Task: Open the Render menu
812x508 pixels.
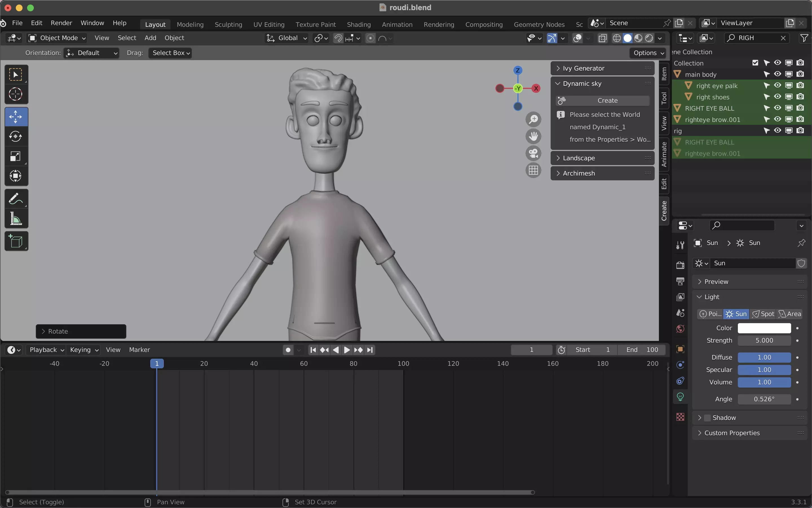Action: (61, 23)
